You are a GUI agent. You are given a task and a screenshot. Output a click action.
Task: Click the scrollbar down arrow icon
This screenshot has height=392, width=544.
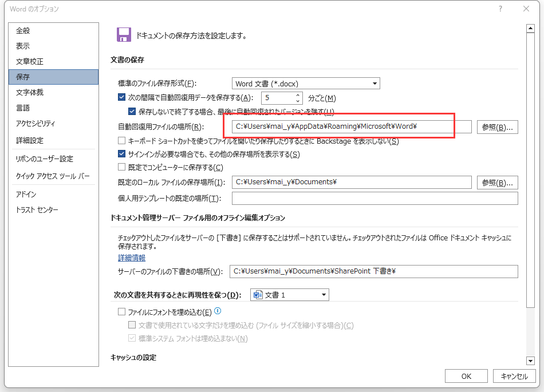click(x=531, y=361)
